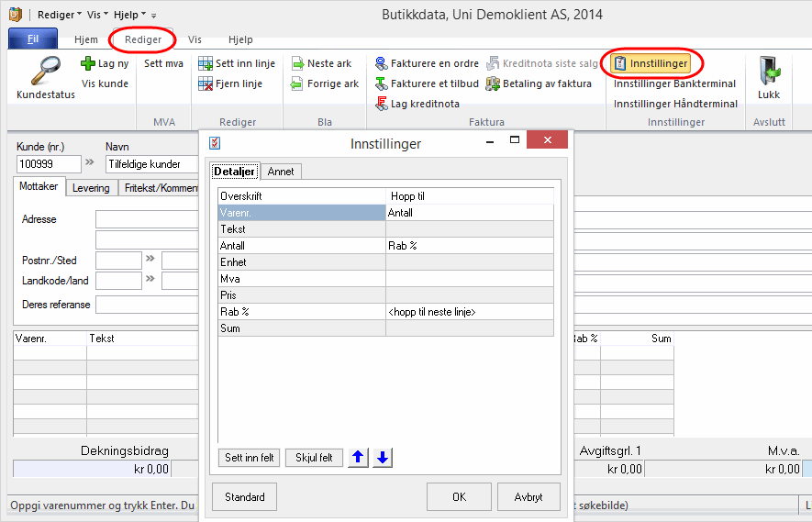Open the quick access Rediger dropdown
Image resolution: width=812 pixels, height=522 pixels.
coord(59,15)
